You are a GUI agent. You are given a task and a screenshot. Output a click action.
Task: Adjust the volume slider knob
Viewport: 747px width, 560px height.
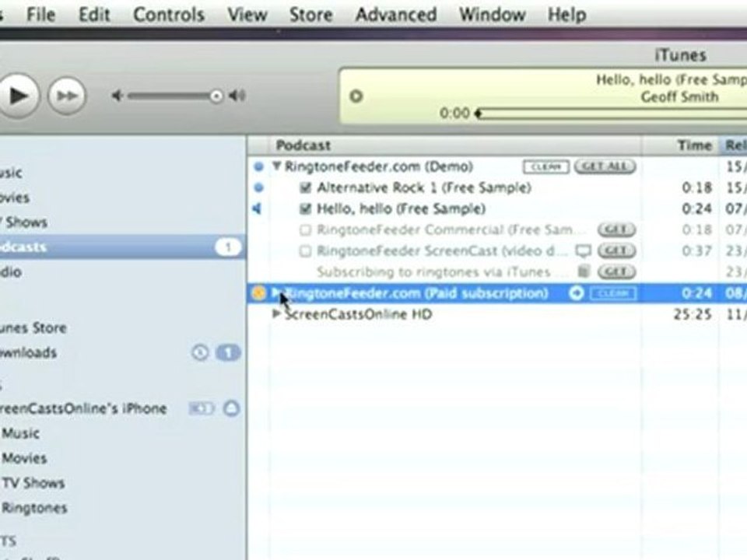(x=216, y=96)
